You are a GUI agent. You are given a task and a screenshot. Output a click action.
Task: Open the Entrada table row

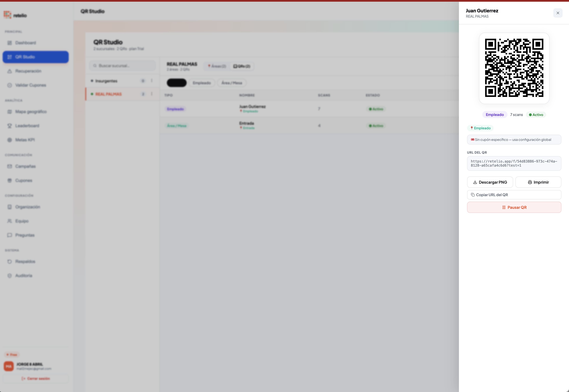(x=309, y=126)
